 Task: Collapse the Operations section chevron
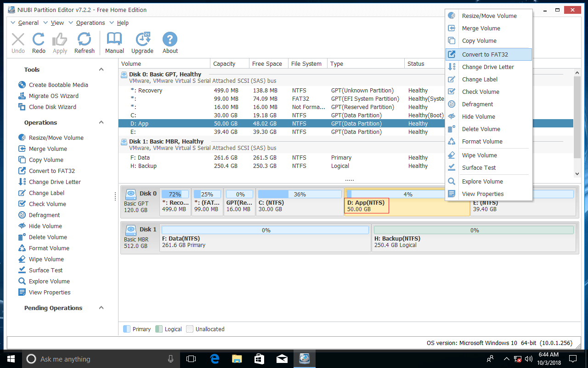point(101,122)
